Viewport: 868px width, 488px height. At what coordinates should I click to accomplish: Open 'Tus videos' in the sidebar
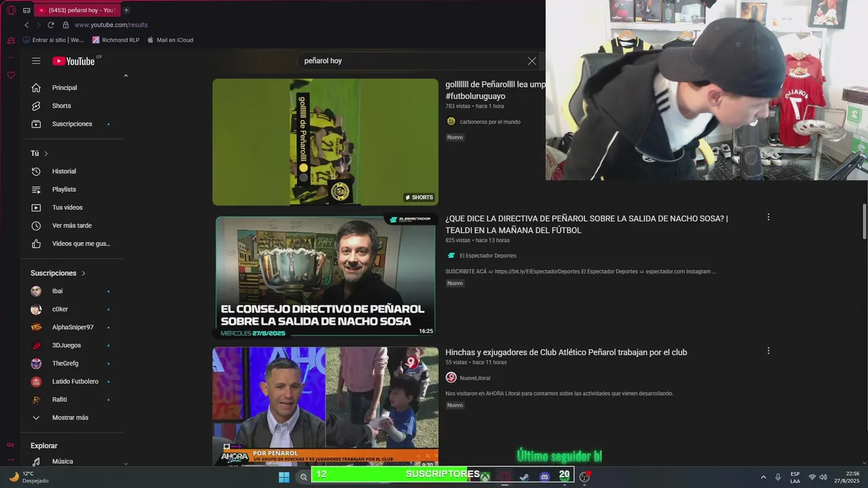point(73,207)
